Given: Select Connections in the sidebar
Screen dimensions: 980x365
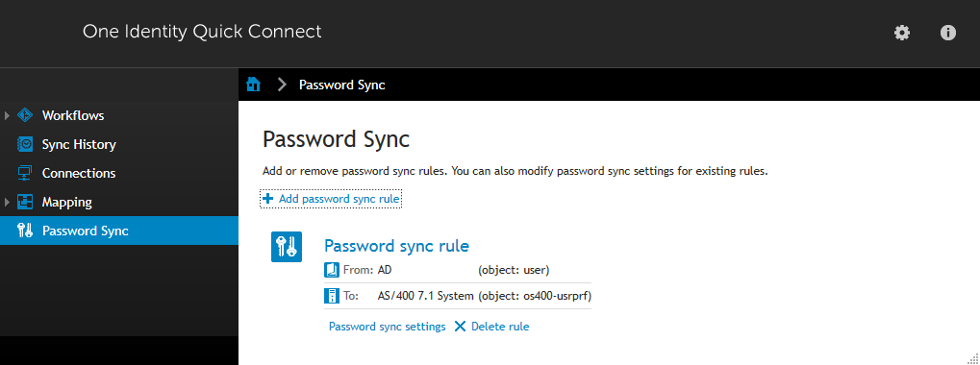Looking at the screenshot, I should pos(79,173).
